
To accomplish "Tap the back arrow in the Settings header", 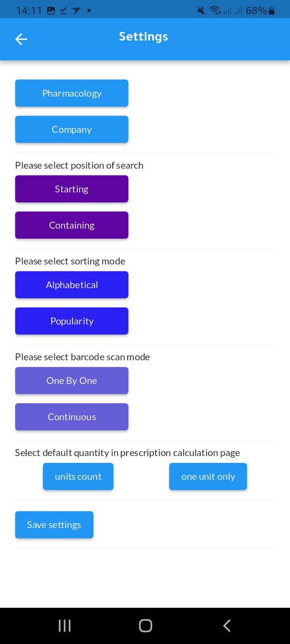I will pos(21,39).
